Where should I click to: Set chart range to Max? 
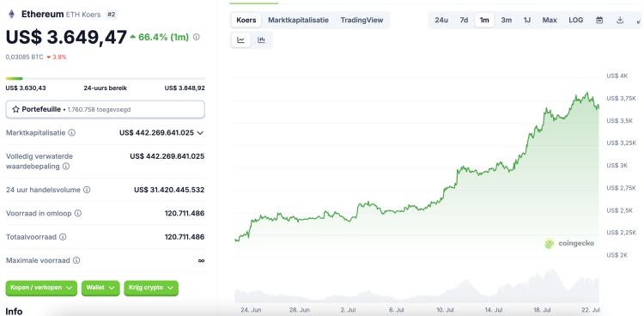click(550, 20)
